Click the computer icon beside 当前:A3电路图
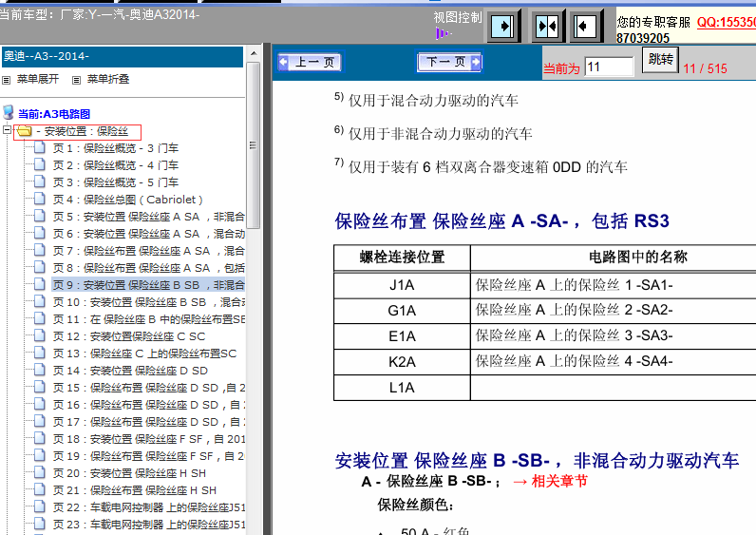This screenshot has height=535, width=756. [x=9, y=112]
